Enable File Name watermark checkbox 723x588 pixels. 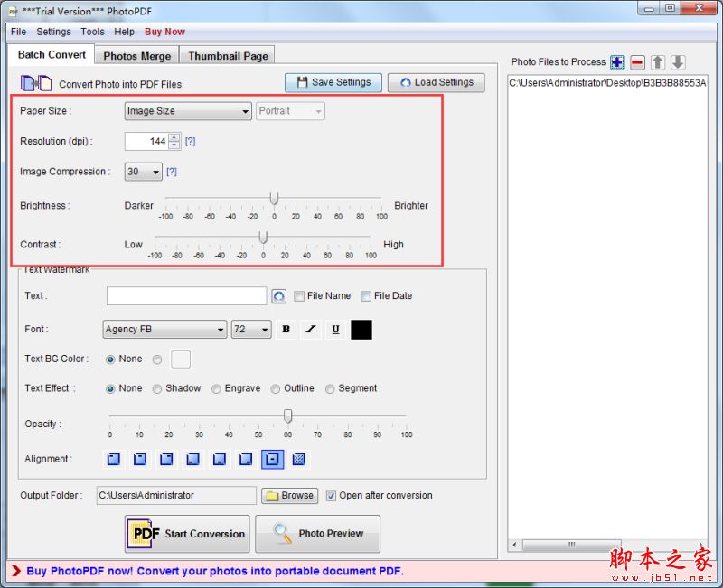coord(299,296)
